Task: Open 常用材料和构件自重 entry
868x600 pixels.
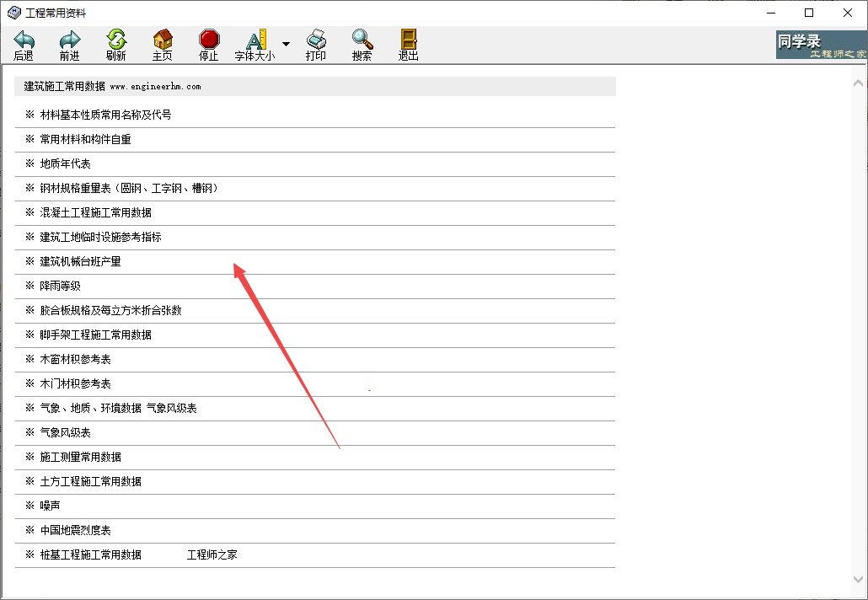Action: tap(85, 139)
